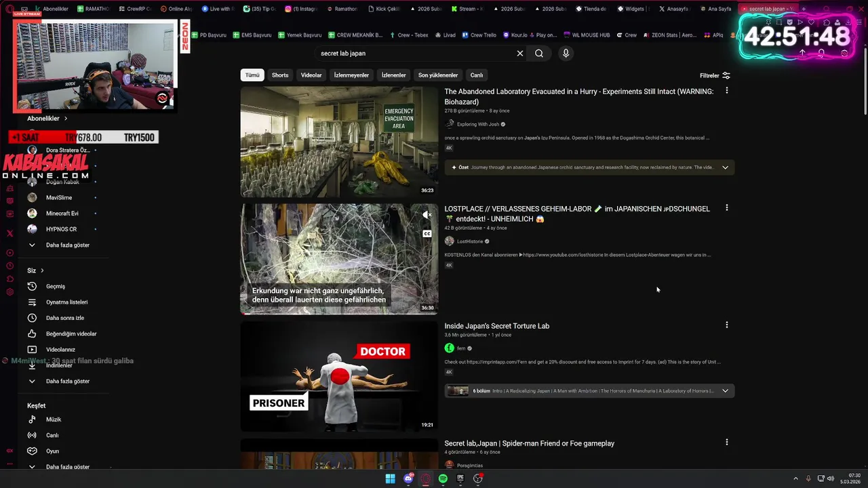Open the Filtreler filter options
The image size is (868, 488).
[x=715, y=75]
